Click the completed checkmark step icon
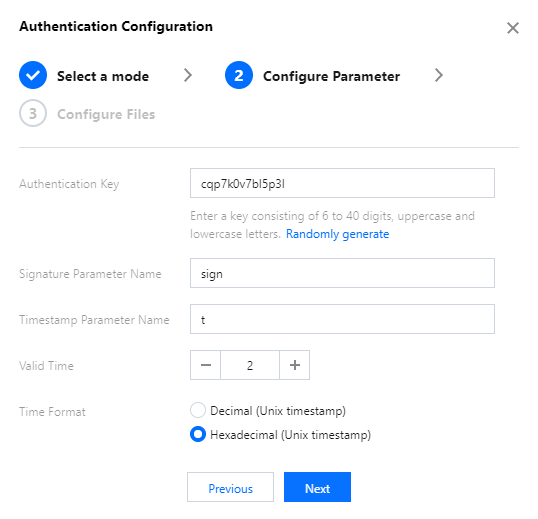 (x=33, y=75)
